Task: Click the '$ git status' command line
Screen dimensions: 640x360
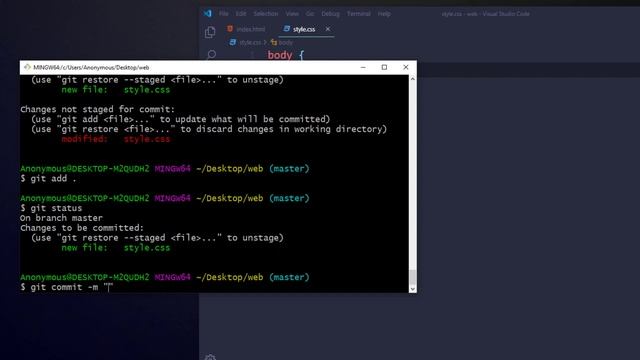Action: pos(51,208)
